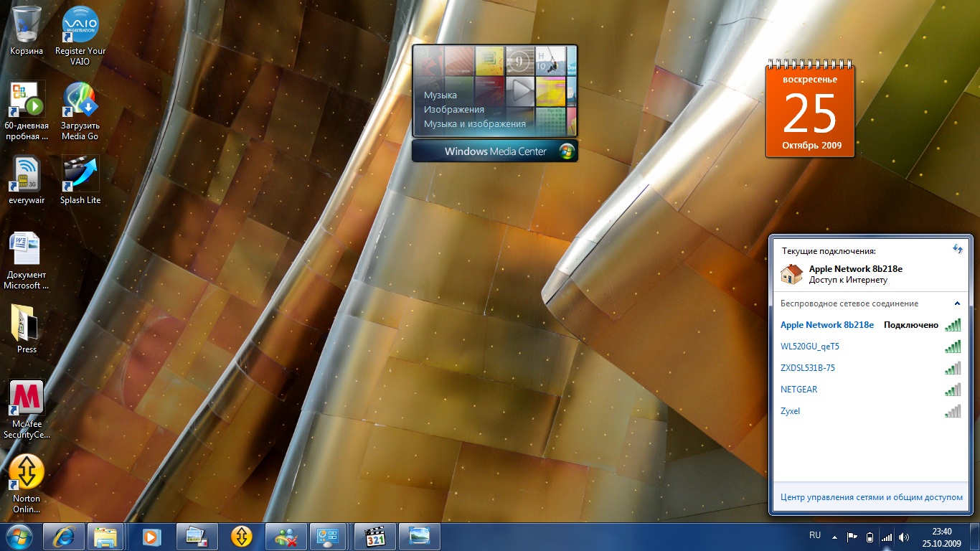The width and height of the screenshot is (980, 551).
Task: Click the Norton yellow arrows taskbar icon
Action: point(242,536)
